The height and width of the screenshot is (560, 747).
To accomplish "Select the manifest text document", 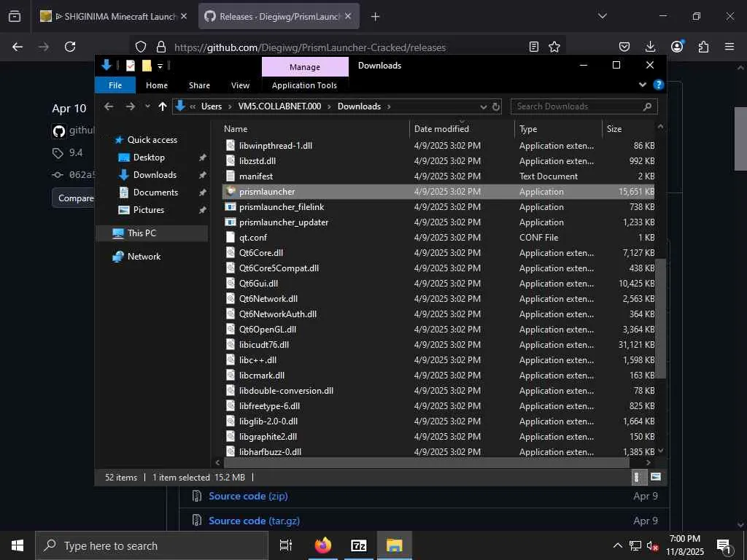I will pos(438,176).
